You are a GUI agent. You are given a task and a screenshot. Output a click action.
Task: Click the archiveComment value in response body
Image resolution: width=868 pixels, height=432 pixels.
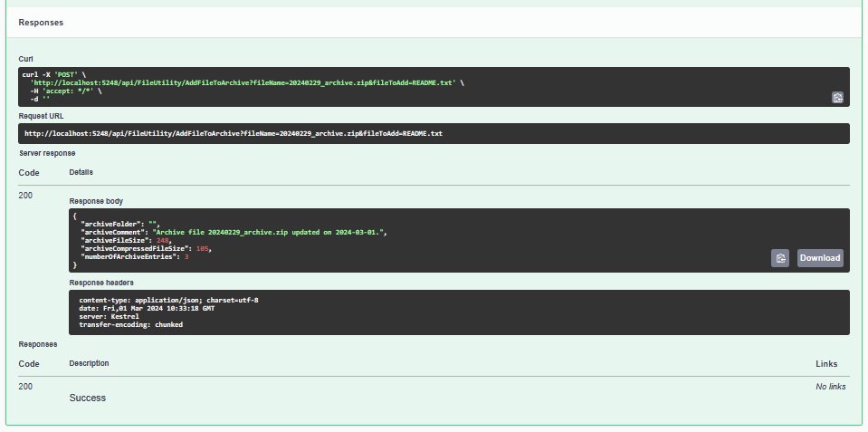270,232
